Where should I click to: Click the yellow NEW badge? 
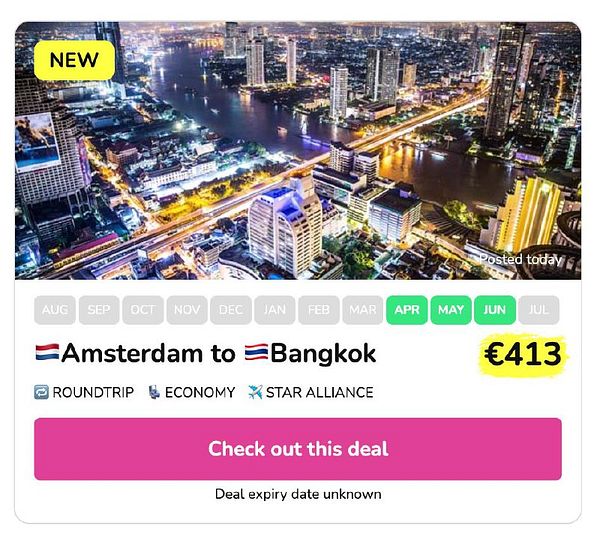pos(74,60)
